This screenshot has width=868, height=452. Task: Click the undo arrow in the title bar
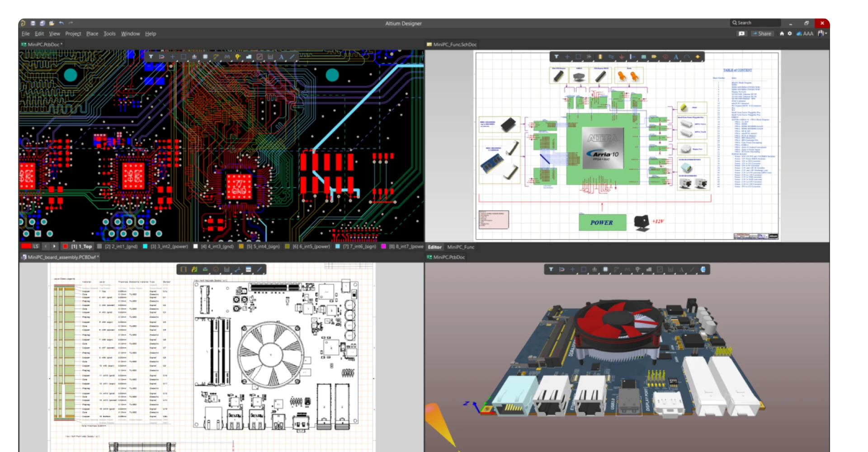point(61,23)
